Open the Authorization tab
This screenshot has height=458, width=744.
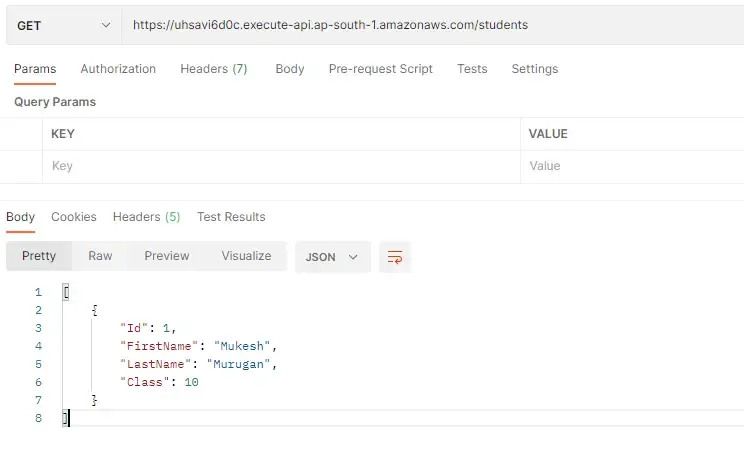coord(118,69)
